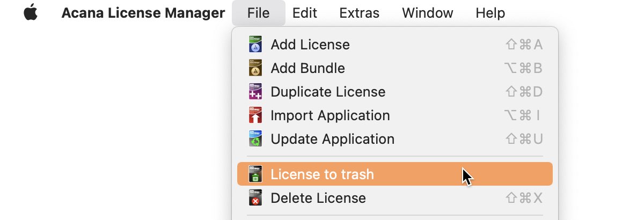This screenshot has width=644, height=220.
Task: Open the Acana License Manager app menu
Action: (x=143, y=13)
